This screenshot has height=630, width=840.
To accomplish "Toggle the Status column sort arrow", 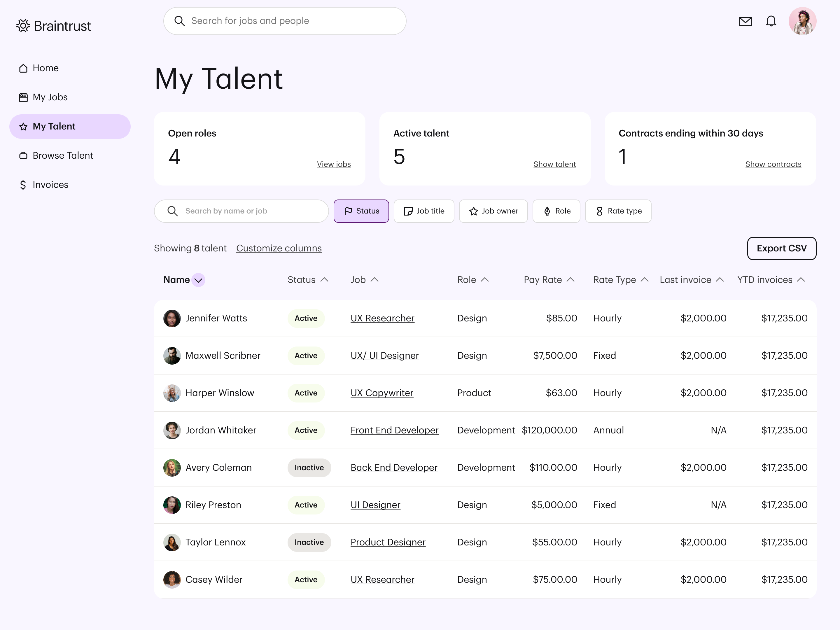I will click(325, 279).
